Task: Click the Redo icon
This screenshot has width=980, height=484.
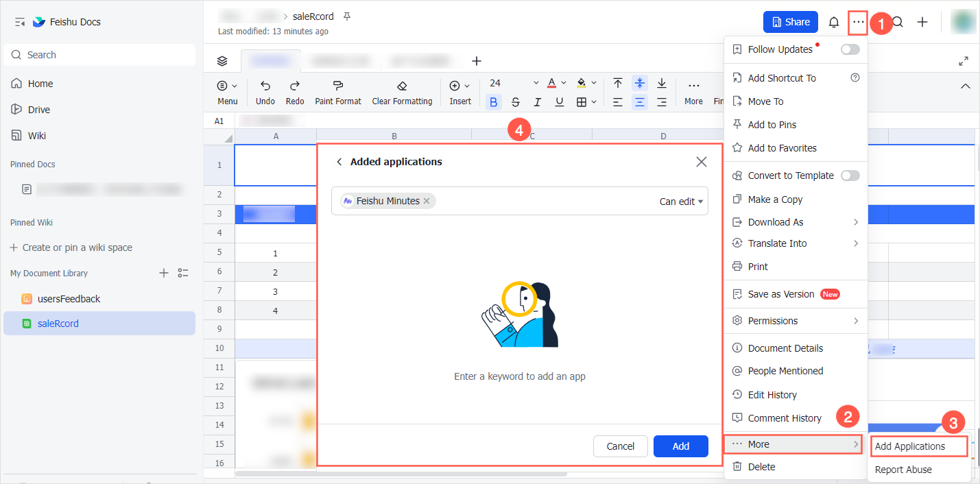Action: coord(295,86)
